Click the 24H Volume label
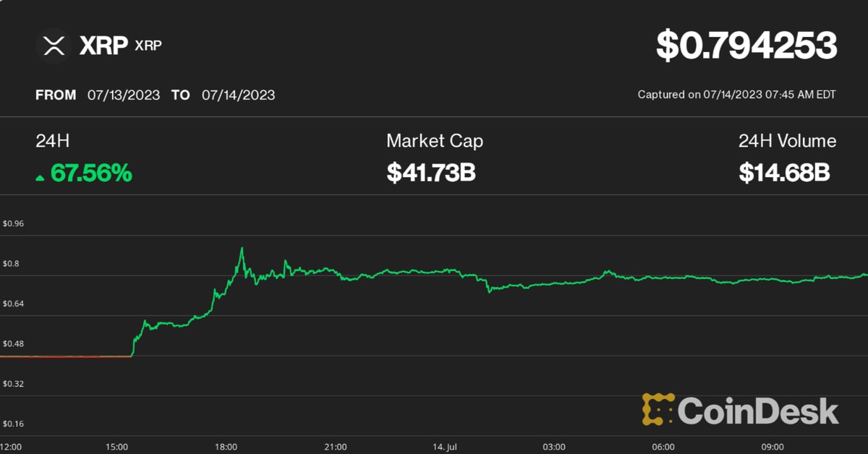Viewport: 868px width, 454px height. point(787,141)
